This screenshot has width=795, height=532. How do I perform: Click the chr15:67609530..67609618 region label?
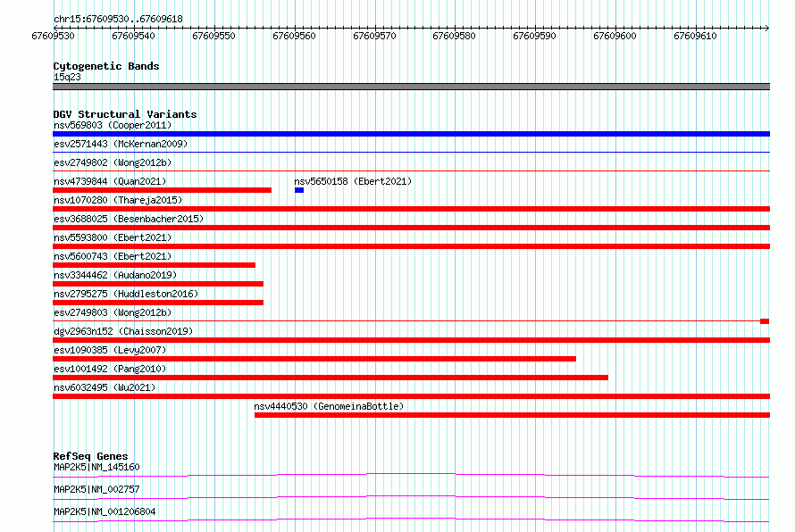point(118,19)
